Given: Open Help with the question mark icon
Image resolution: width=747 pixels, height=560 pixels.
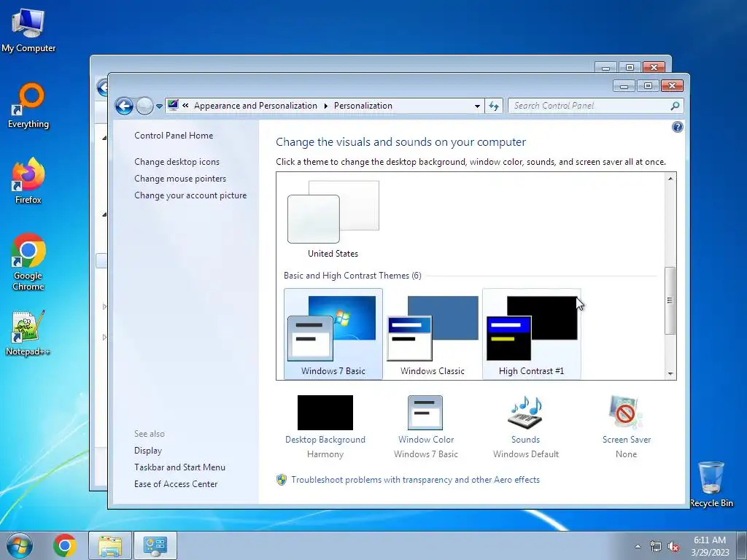Looking at the screenshot, I should click(677, 127).
